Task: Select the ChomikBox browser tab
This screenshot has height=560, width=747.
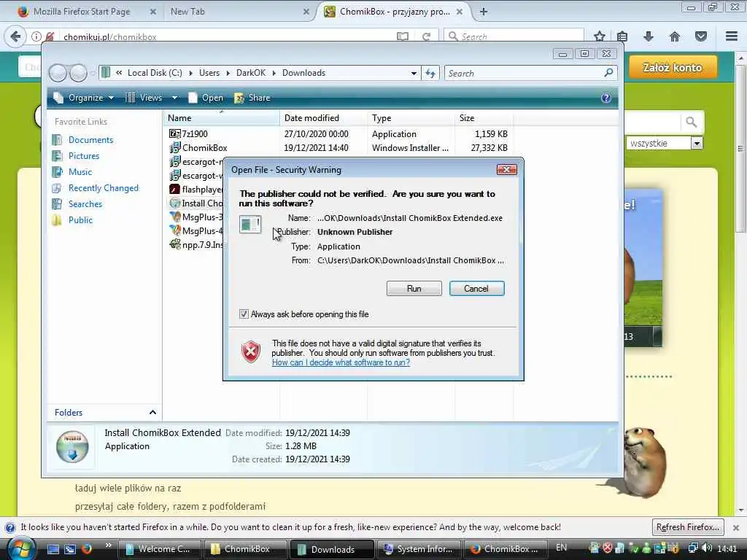Action: click(395, 12)
